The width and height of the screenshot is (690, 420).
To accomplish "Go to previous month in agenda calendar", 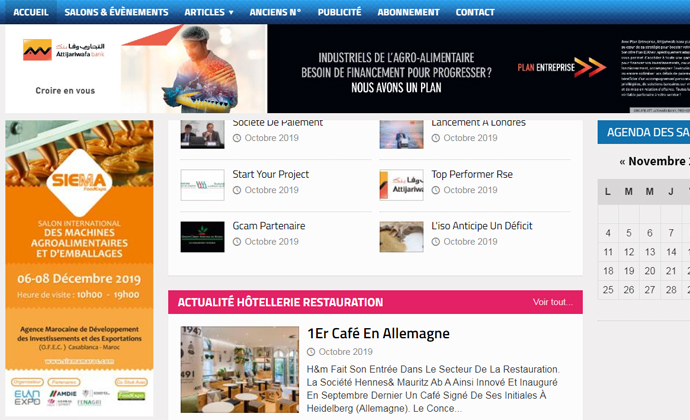I will (x=623, y=161).
